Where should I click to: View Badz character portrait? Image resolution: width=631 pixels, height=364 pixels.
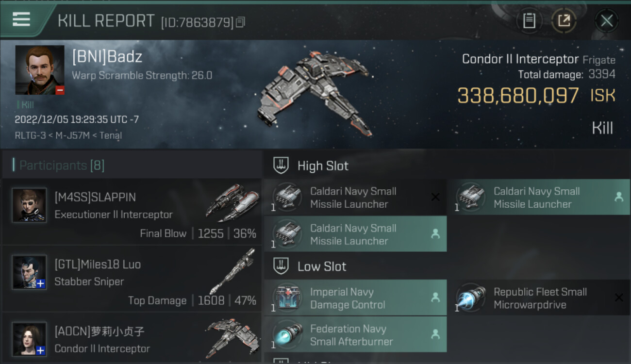coord(40,70)
